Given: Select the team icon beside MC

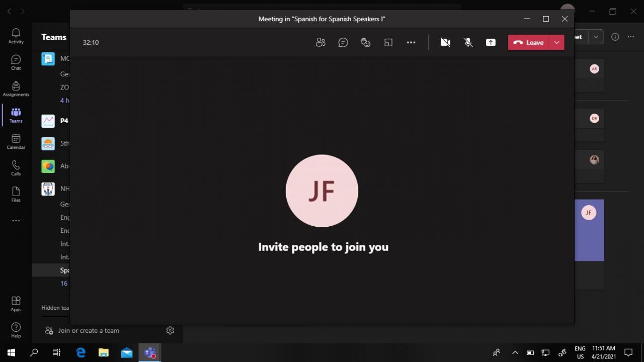Looking at the screenshot, I should (x=48, y=59).
